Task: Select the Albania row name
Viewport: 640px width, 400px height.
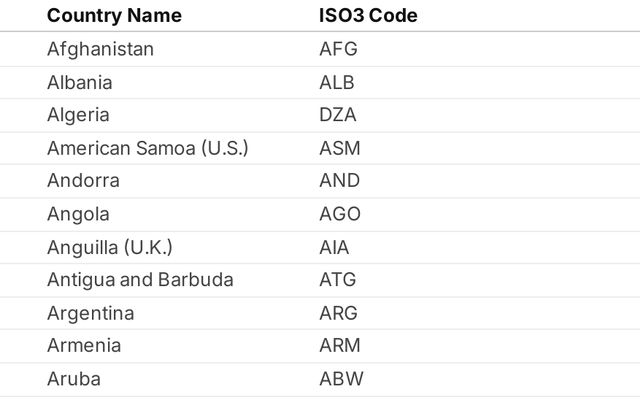Action: pos(79,82)
